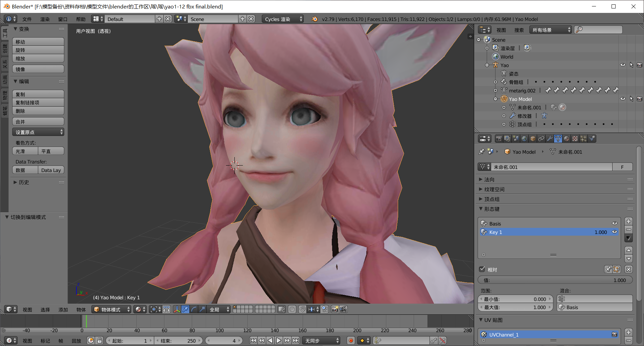Screen dimensions: 644x346
Task: Open the Cycles 渲染 engine dropdown
Action: [282, 19]
